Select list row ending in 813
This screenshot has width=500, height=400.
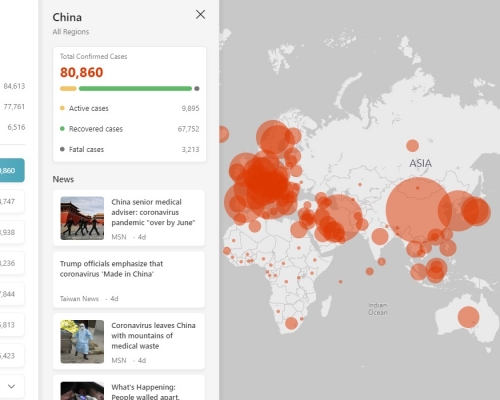pos(12,325)
